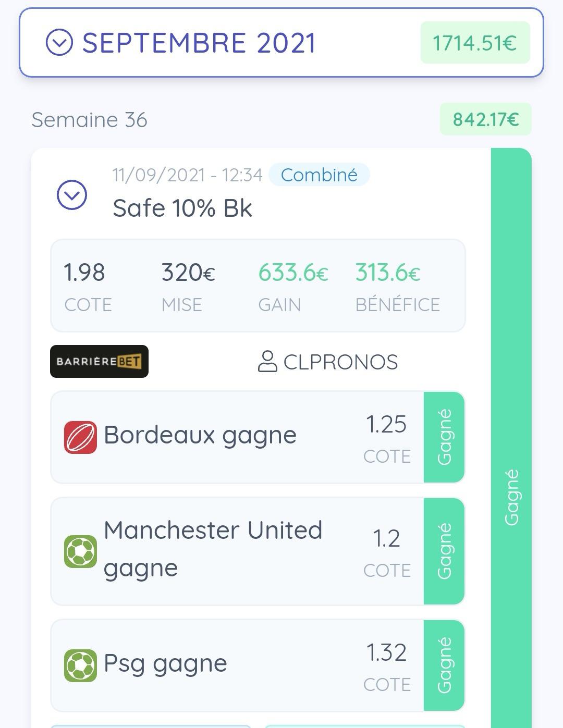The height and width of the screenshot is (728, 563).
Task: Click the soccer icon beside Psg gagne
Action: (80, 665)
